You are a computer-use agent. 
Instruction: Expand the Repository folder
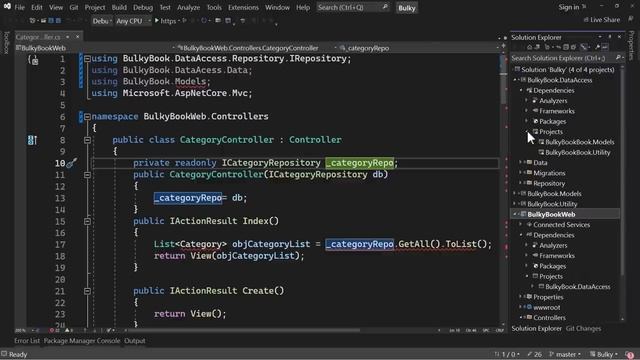[521, 183]
